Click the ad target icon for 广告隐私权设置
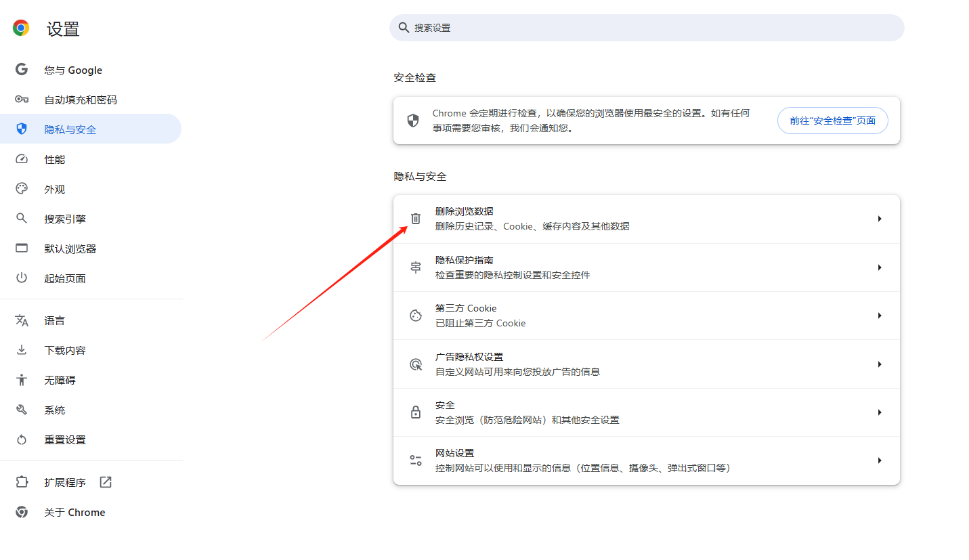The image size is (969, 560). [x=416, y=364]
